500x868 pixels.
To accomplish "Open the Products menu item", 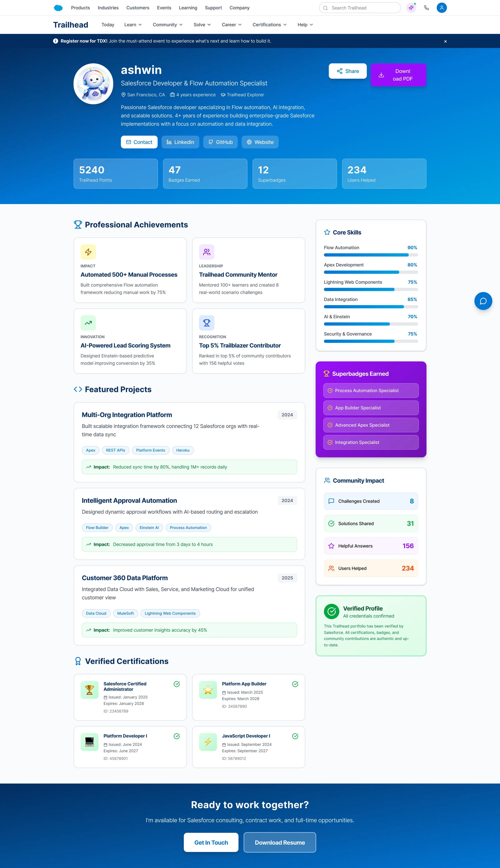I will 80,8.
